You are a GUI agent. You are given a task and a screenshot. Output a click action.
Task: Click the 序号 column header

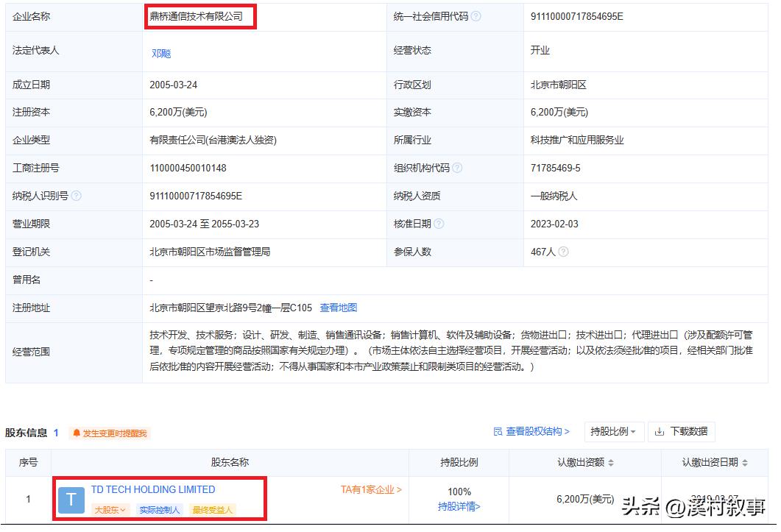pyautogui.click(x=28, y=462)
